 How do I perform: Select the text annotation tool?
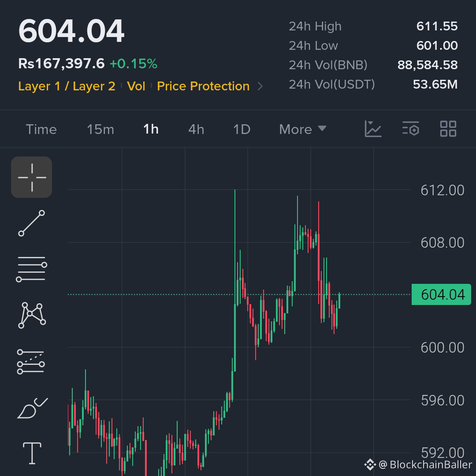coord(32,453)
